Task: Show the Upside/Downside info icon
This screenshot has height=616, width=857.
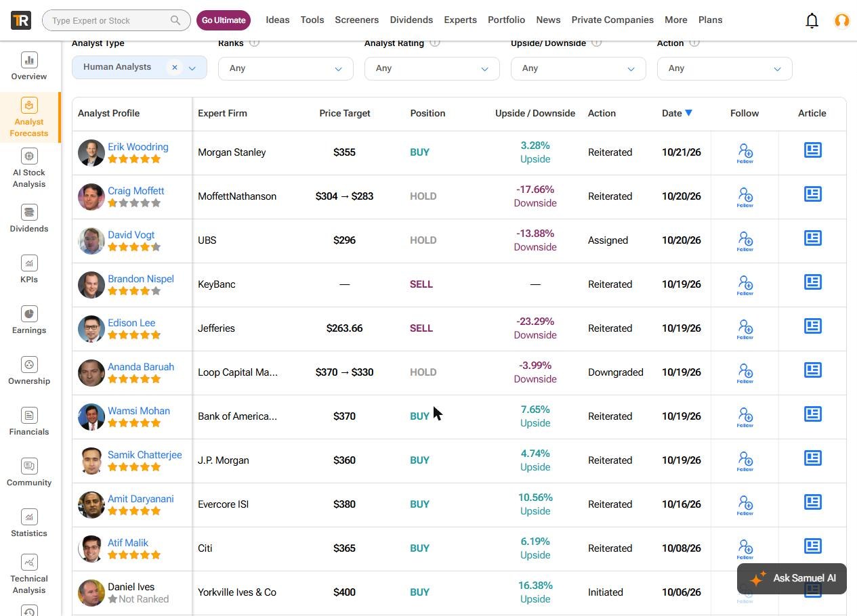Action: (x=597, y=43)
